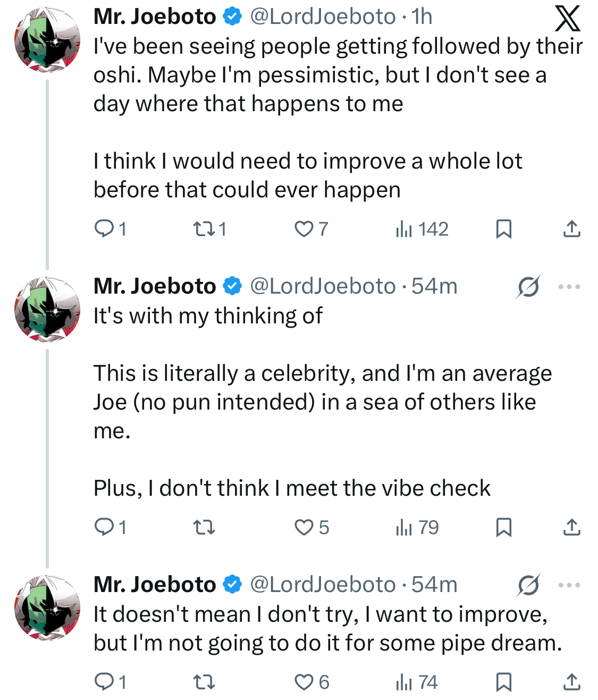Share the 'pipe dream' tweet
Image resolution: width=598 pixels, height=700 pixels.
(571, 682)
